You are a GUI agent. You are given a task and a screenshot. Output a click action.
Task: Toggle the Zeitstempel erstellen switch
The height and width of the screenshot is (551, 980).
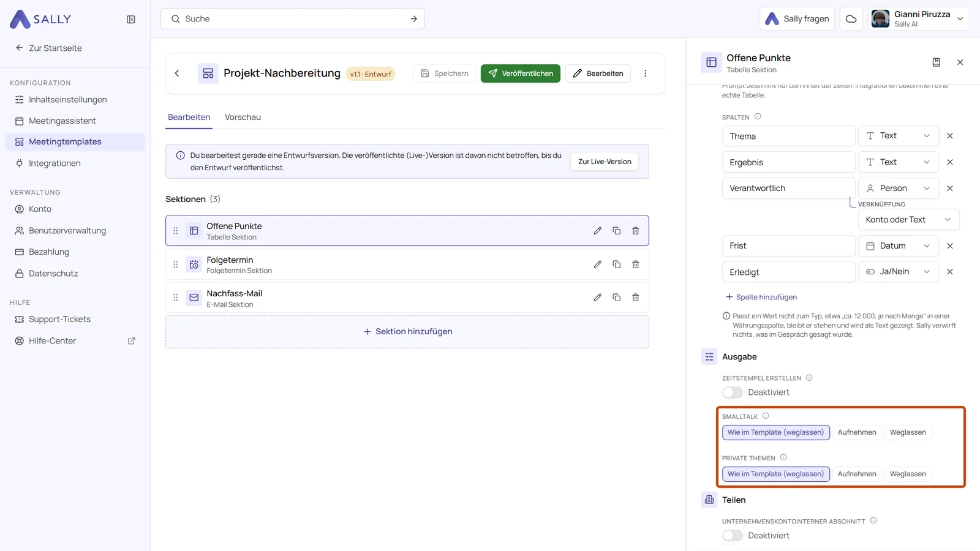click(x=733, y=392)
